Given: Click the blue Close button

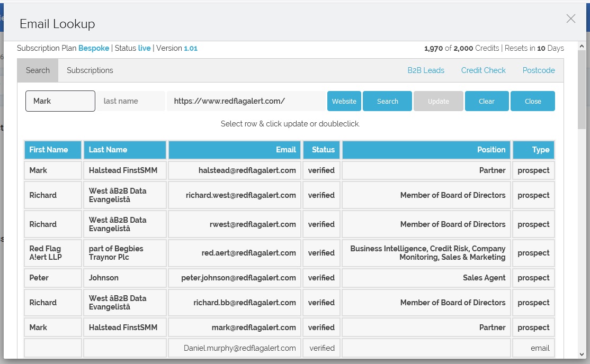Looking at the screenshot, I should (532, 101).
